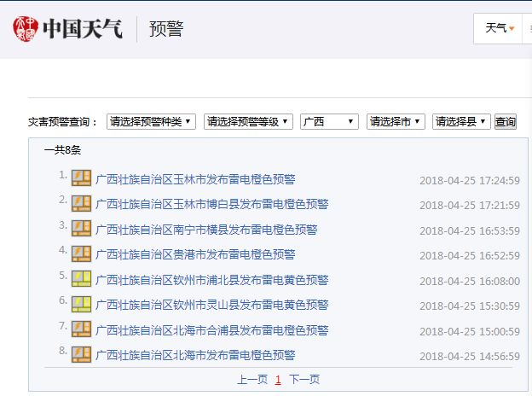Viewport: 532px width, 396px height.
Task: Click the timestamp 2018-04-25 16:53:59
Action: click(x=470, y=230)
